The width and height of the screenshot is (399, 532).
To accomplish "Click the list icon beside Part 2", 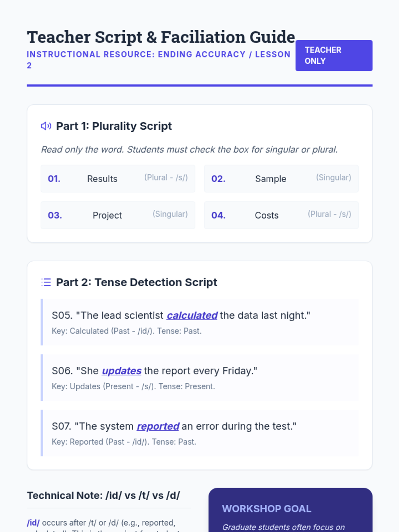I will point(46,282).
